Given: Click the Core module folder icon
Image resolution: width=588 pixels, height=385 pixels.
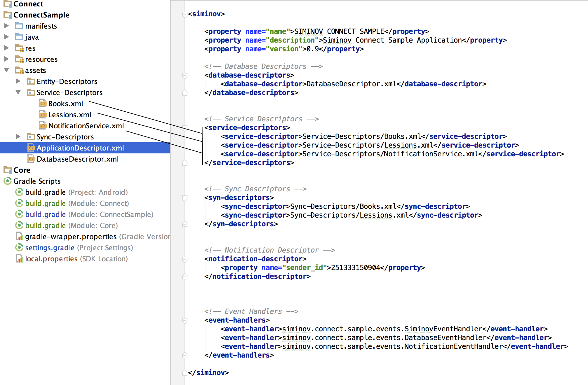Looking at the screenshot, I should click(8, 170).
